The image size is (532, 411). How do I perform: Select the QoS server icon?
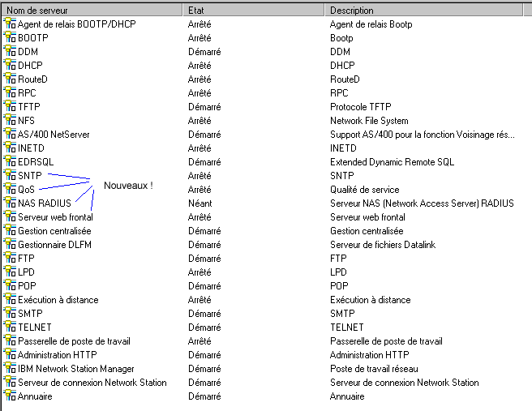point(10,189)
